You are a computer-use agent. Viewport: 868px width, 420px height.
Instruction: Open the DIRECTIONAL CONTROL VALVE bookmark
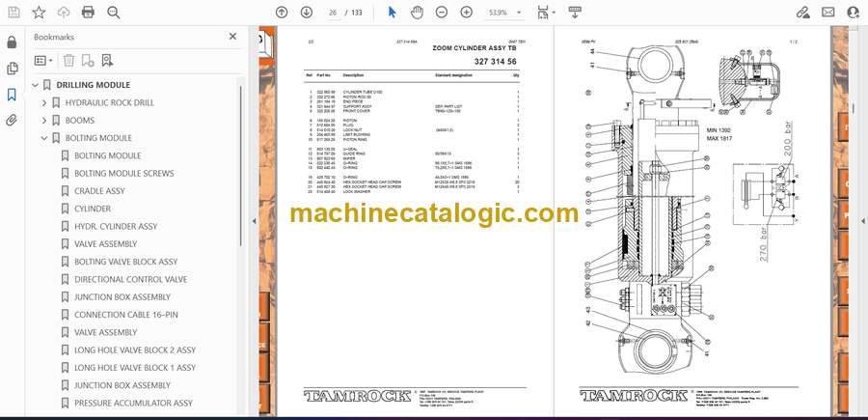[130, 279]
